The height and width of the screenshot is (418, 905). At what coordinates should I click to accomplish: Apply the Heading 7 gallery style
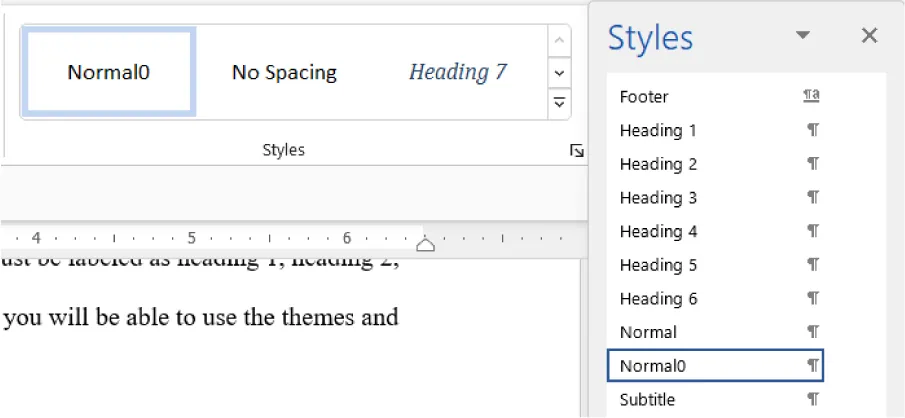tap(457, 72)
